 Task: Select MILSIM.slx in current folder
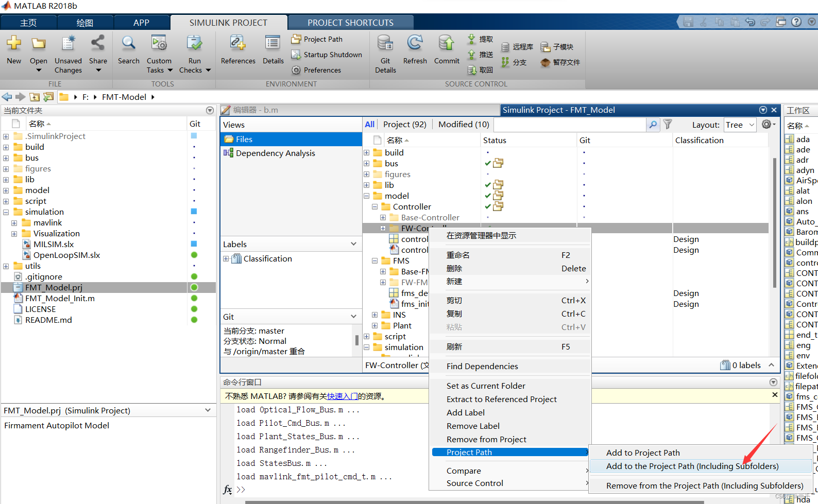(x=54, y=244)
